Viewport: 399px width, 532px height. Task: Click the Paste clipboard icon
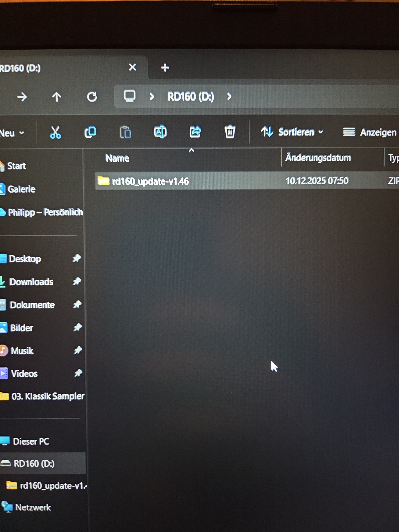[x=125, y=132]
